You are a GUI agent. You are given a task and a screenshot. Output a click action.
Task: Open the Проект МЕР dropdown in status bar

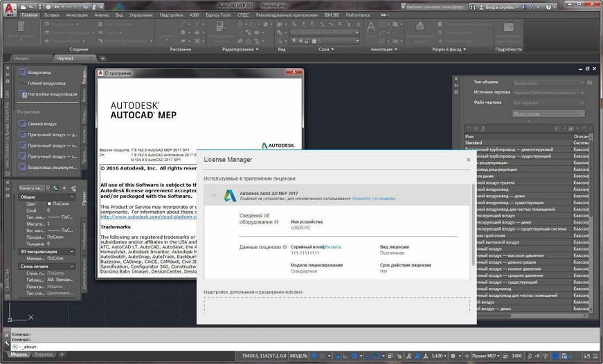(486, 356)
